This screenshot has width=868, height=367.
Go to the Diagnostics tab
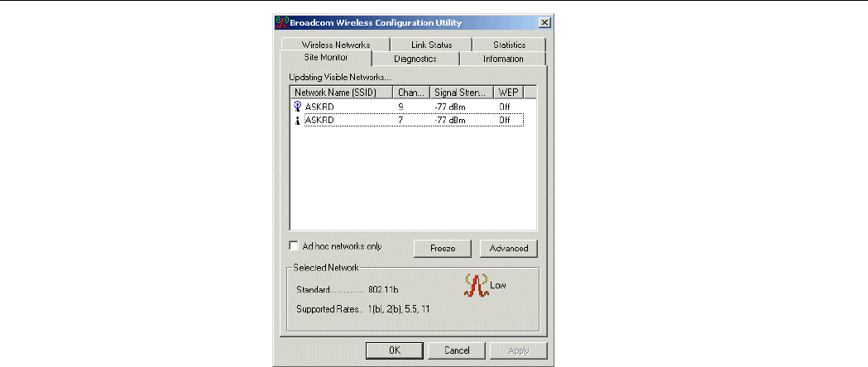pos(415,59)
